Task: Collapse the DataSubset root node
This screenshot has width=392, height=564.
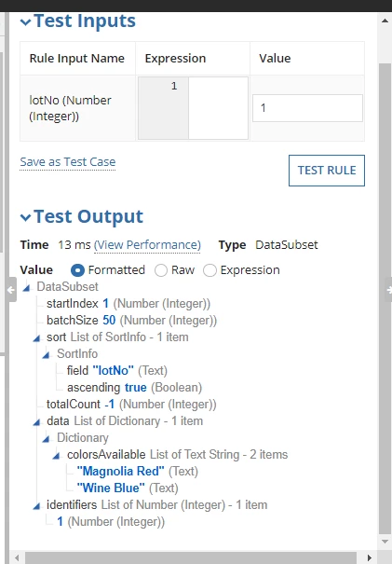Action: coord(27,288)
